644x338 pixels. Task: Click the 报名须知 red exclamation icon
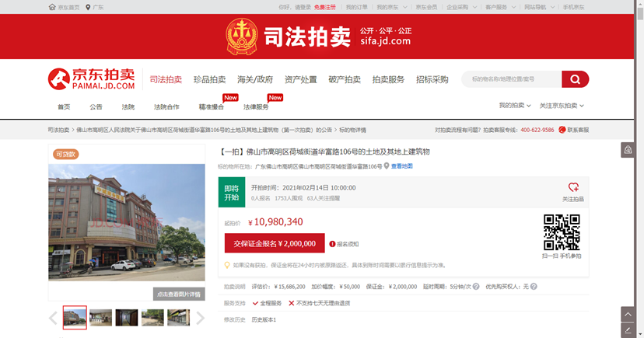[332, 244]
